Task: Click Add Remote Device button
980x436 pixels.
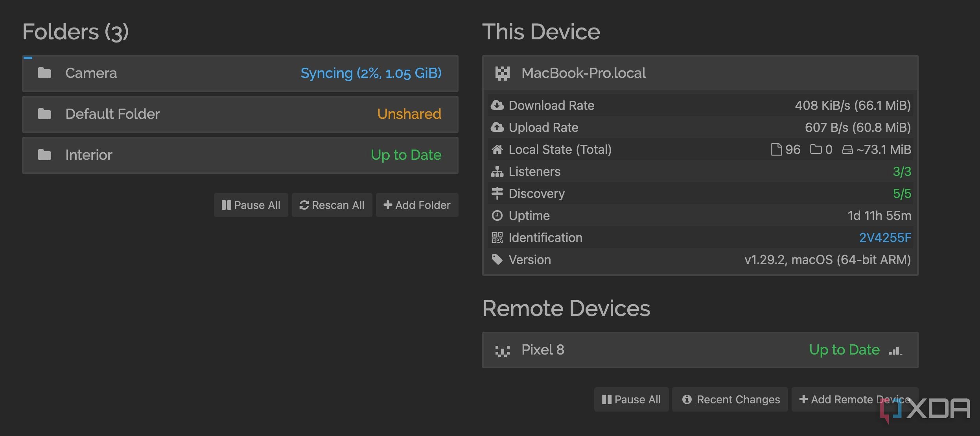Action: [x=855, y=399]
